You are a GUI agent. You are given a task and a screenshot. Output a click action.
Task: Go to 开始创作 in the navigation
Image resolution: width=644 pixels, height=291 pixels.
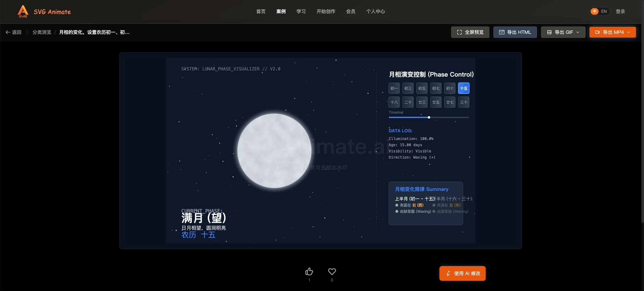click(x=326, y=11)
